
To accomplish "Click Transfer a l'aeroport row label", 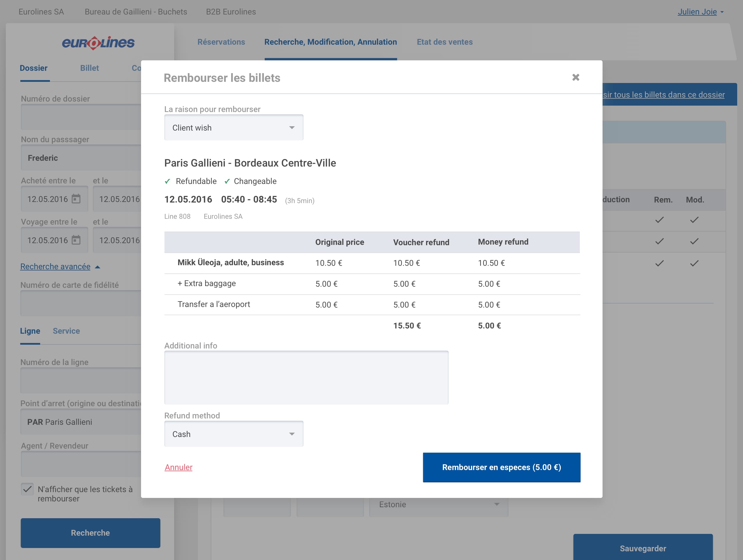I will click(x=214, y=304).
